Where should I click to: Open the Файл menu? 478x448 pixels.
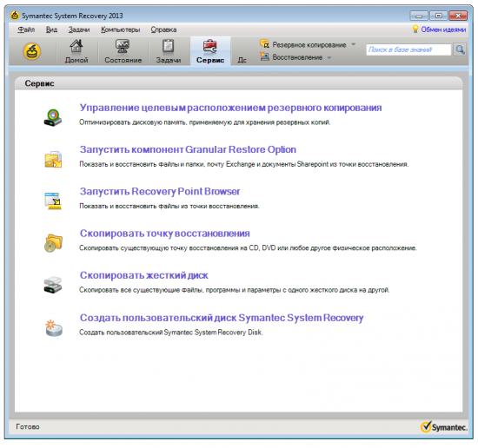[26, 30]
